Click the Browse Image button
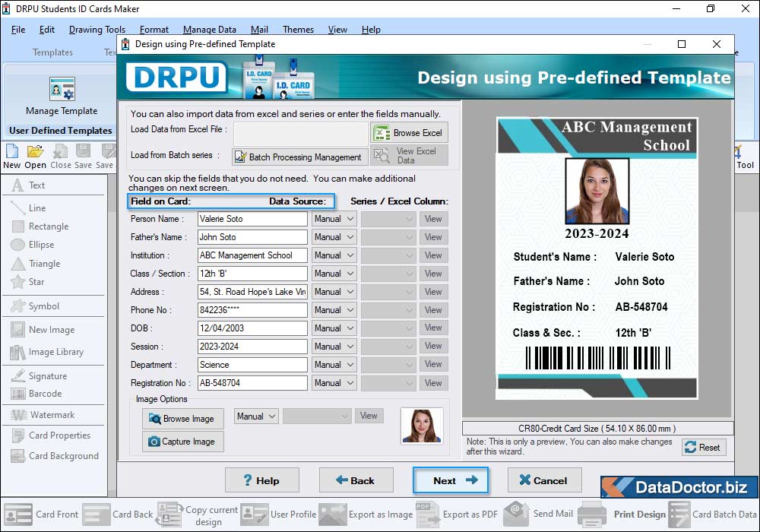Viewport: 760px width, 532px height. [x=182, y=419]
